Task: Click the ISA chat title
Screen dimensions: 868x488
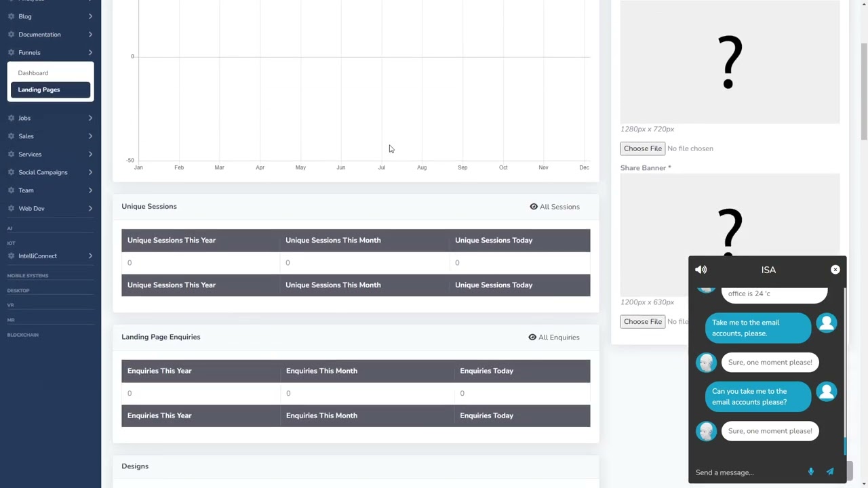Action: pos(768,270)
